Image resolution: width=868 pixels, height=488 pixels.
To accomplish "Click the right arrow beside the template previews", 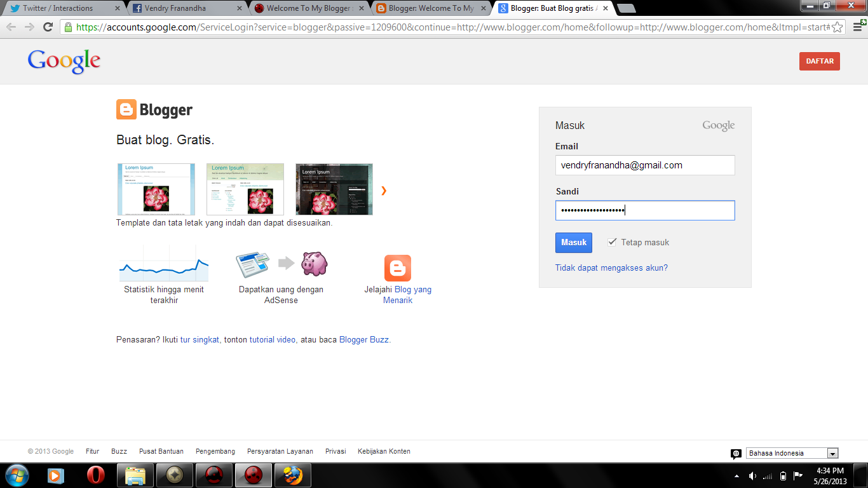I will 383,189.
